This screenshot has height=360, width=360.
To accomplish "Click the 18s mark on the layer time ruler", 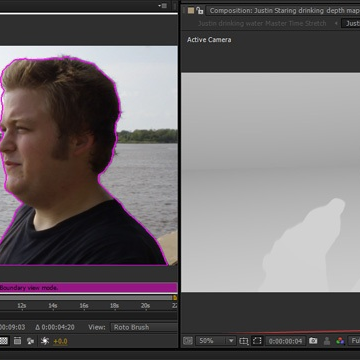I will [x=114, y=306].
